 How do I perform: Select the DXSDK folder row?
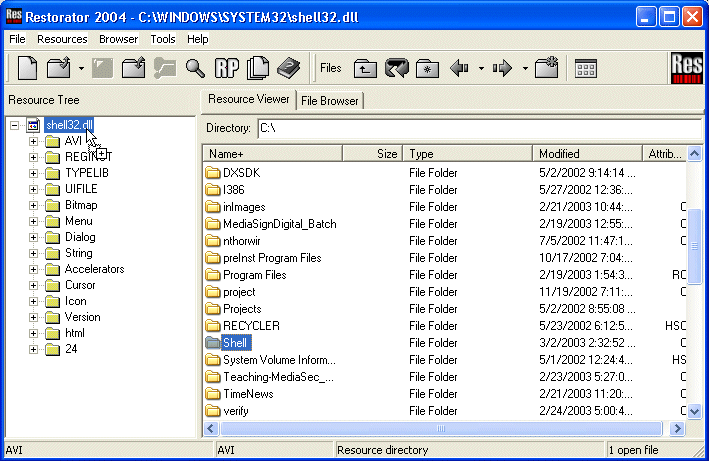(x=444, y=173)
